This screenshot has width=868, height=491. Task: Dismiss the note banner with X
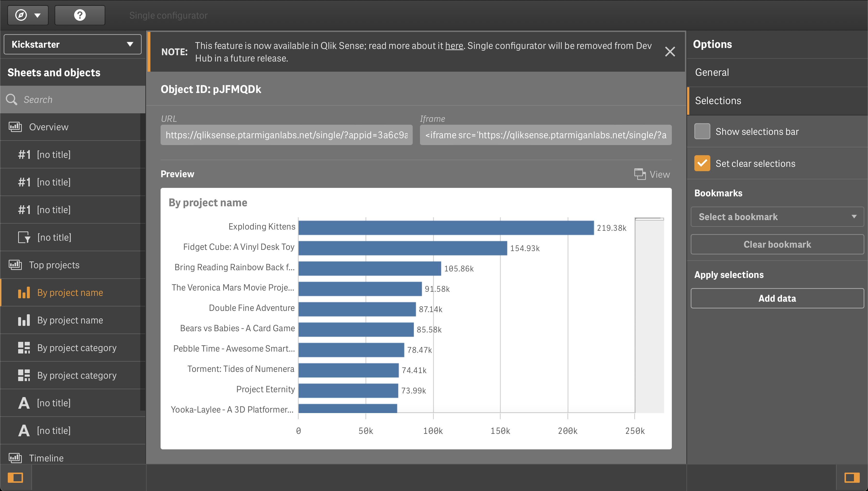pos(670,52)
